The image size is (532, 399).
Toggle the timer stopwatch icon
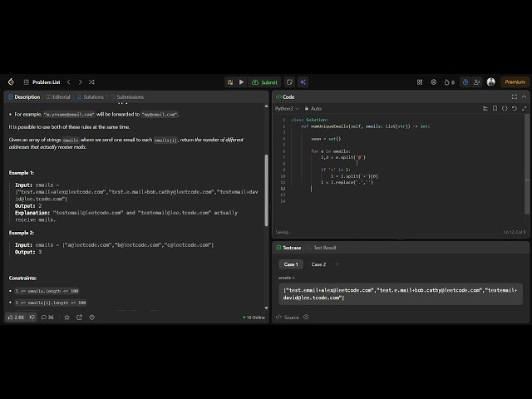465,82
